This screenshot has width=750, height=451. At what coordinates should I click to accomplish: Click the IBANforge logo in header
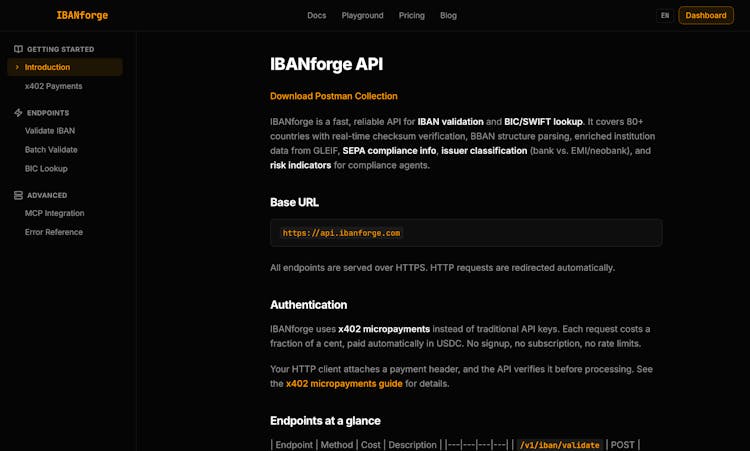(x=82, y=16)
